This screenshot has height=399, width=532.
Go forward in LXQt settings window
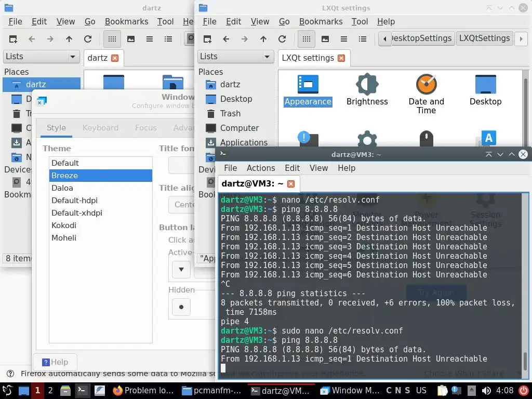244,39
